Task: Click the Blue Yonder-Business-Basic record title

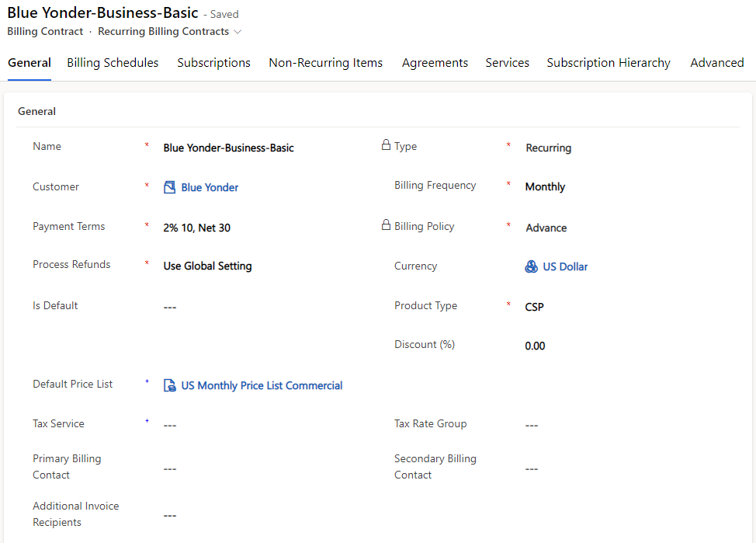Action: (102, 12)
